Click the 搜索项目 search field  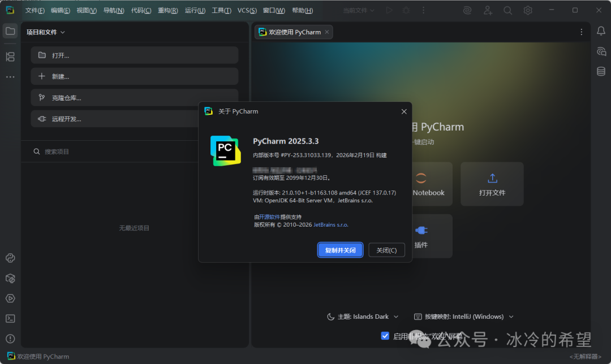pos(135,151)
